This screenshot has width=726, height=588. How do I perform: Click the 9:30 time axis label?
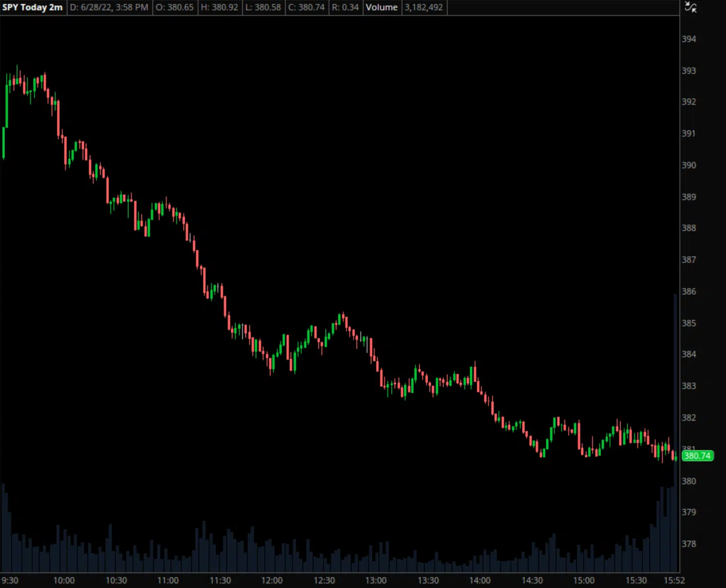pos(10,581)
